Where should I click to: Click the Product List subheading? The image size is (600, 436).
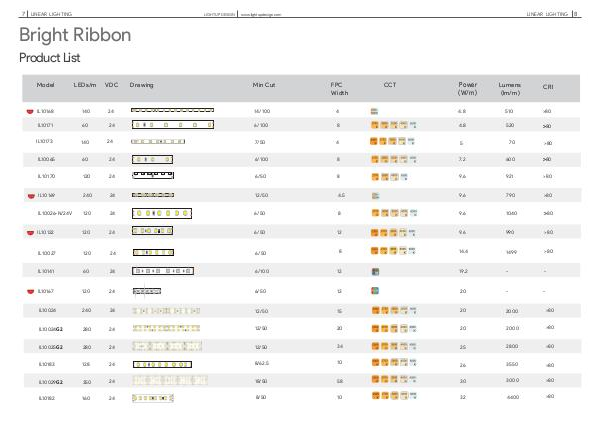[51, 60]
